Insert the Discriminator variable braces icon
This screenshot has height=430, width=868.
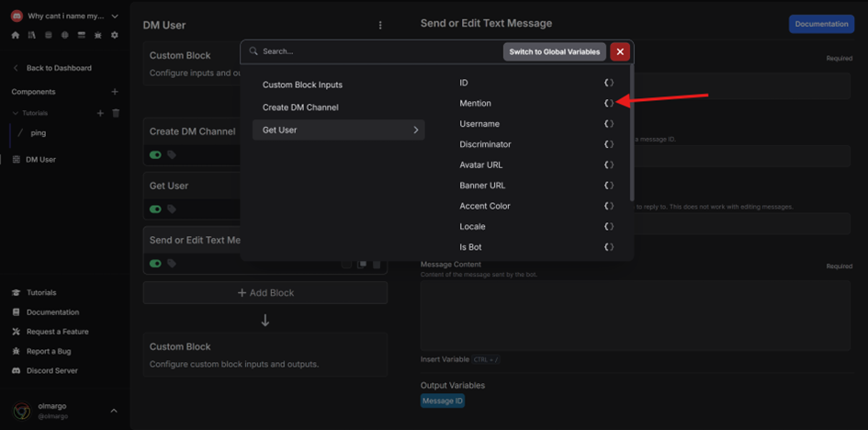coord(609,144)
